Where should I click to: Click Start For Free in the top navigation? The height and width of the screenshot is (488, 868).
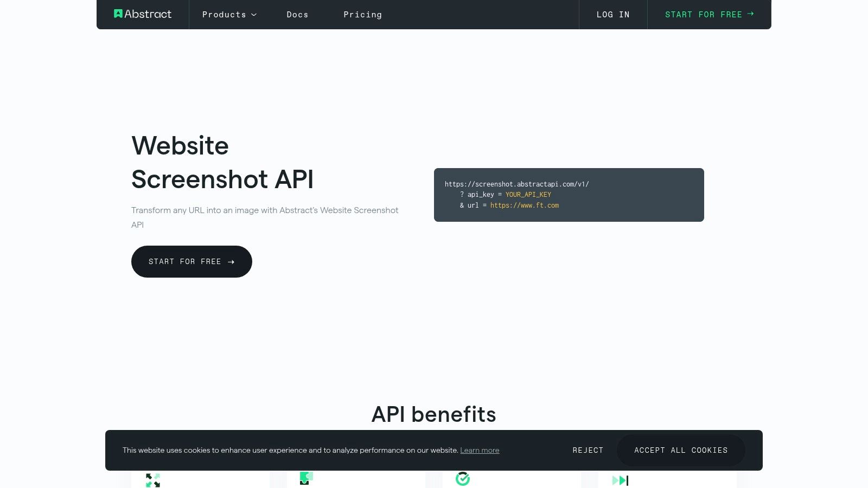[x=704, y=15]
